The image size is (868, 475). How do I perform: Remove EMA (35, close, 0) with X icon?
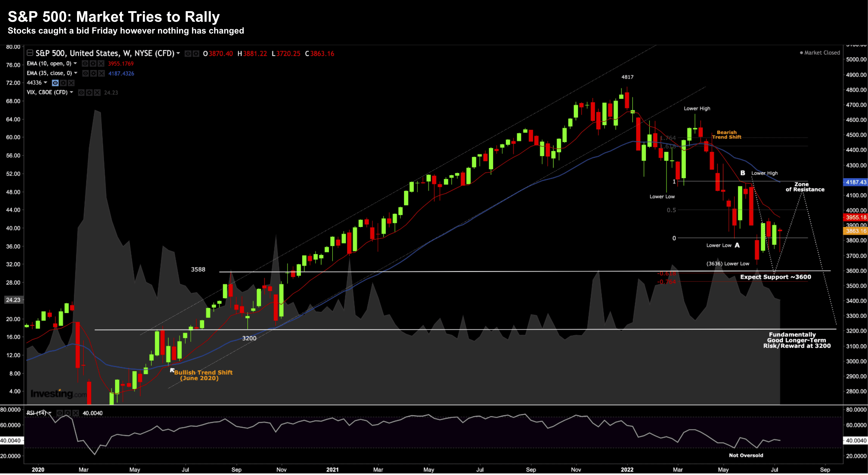click(101, 74)
